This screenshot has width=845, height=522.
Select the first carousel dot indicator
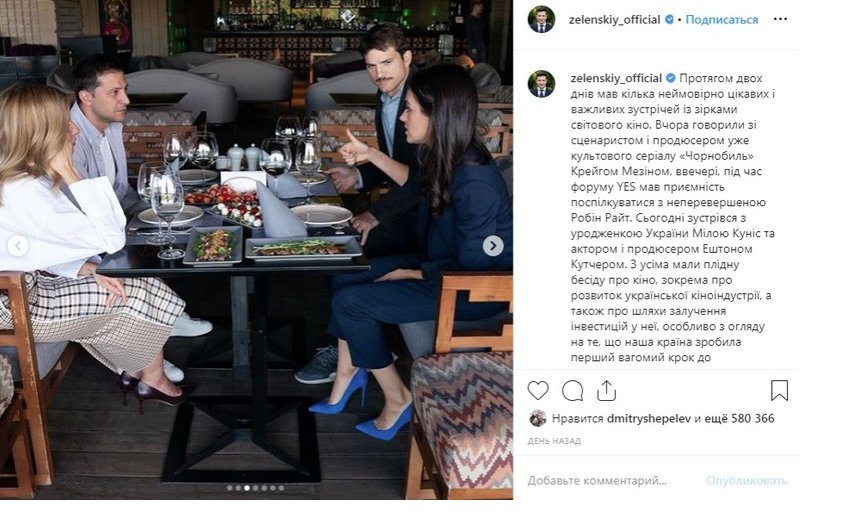(230, 488)
